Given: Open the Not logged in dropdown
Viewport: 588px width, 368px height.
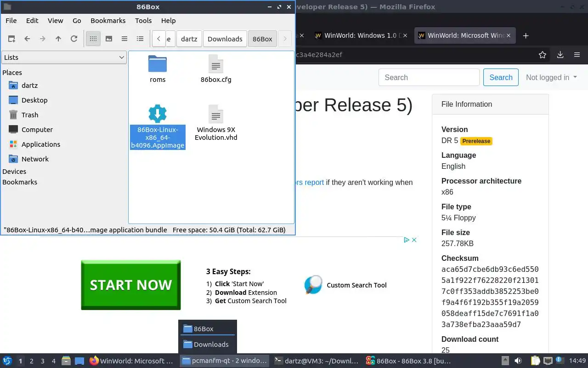Looking at the screenshot, I should click(551, 78).
